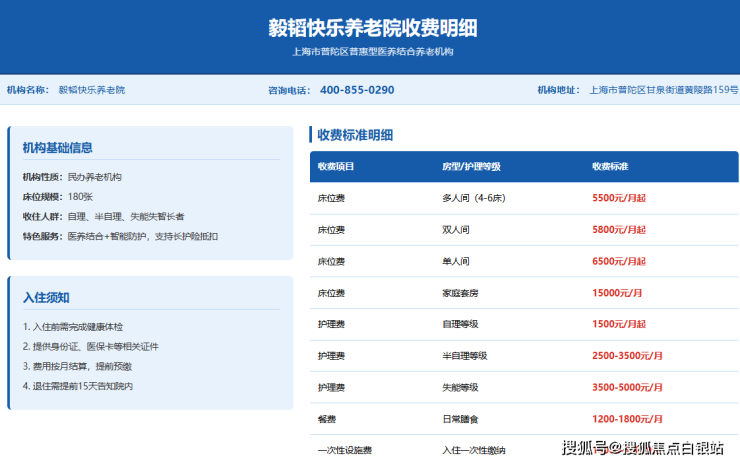This screenshot has height=464, width=740.
Task: Select the price 1500元/月起
Action: click(x=619, y=324)
